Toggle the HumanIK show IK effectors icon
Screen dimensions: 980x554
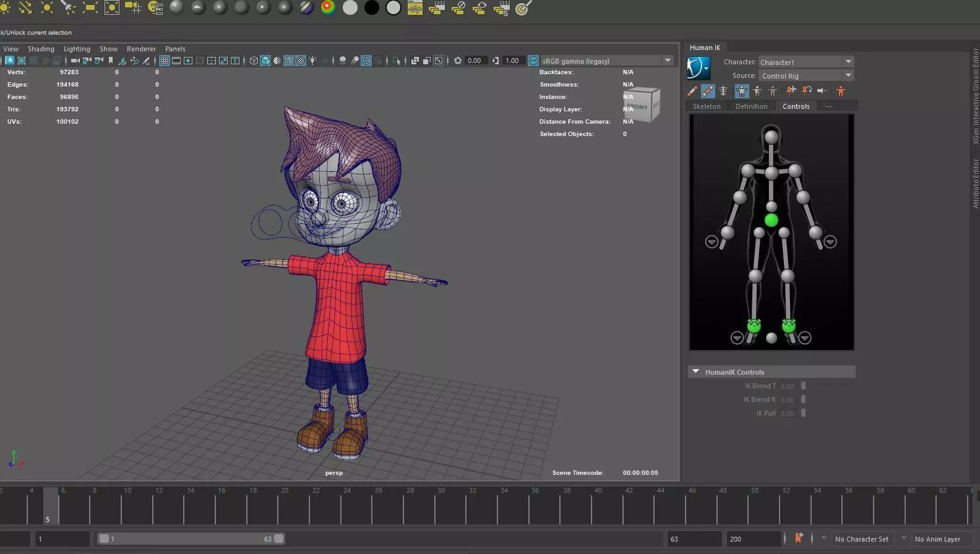coord(692,91)
